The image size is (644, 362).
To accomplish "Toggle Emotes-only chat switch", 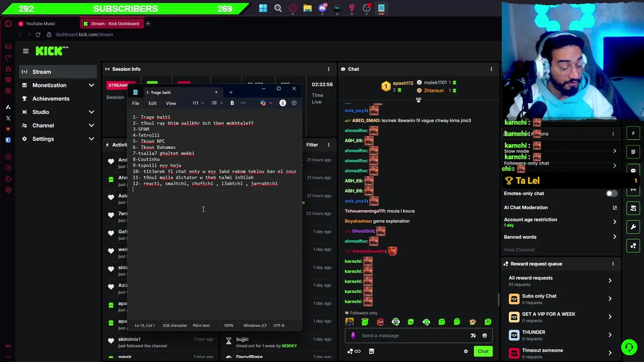I will tap(611, 194).
